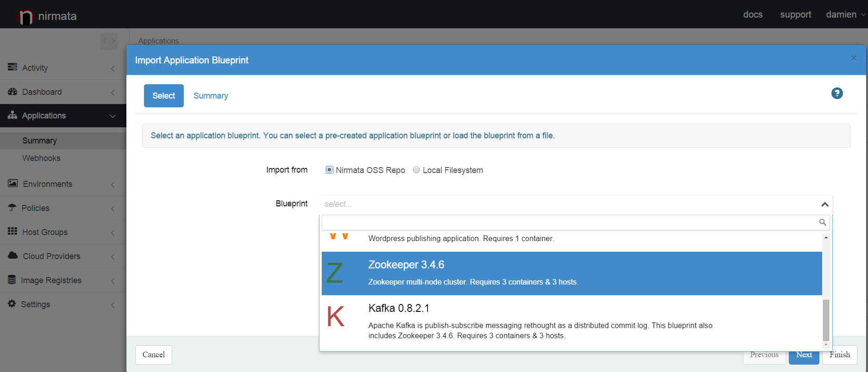This screenshot has height=372, width=868.
Task: Focus the blueprint search input field
Action: tap(575, 223)
